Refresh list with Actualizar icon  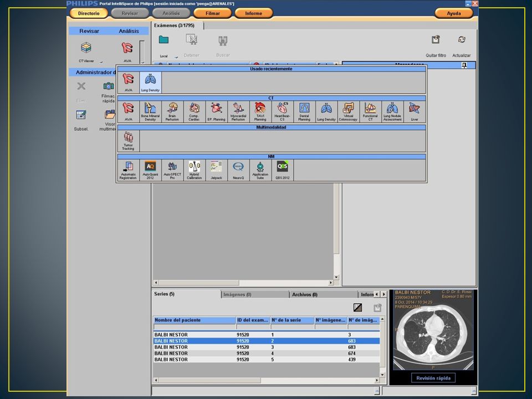(x=462, y=40)
